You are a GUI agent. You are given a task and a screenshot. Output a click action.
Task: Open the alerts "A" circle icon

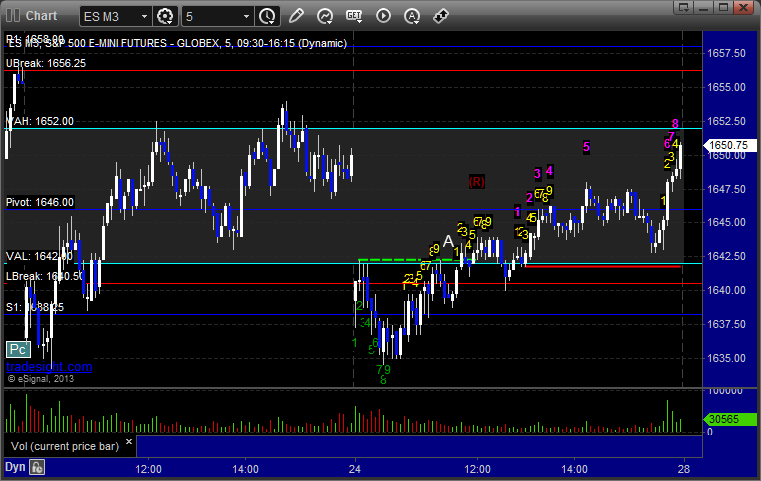412,16
